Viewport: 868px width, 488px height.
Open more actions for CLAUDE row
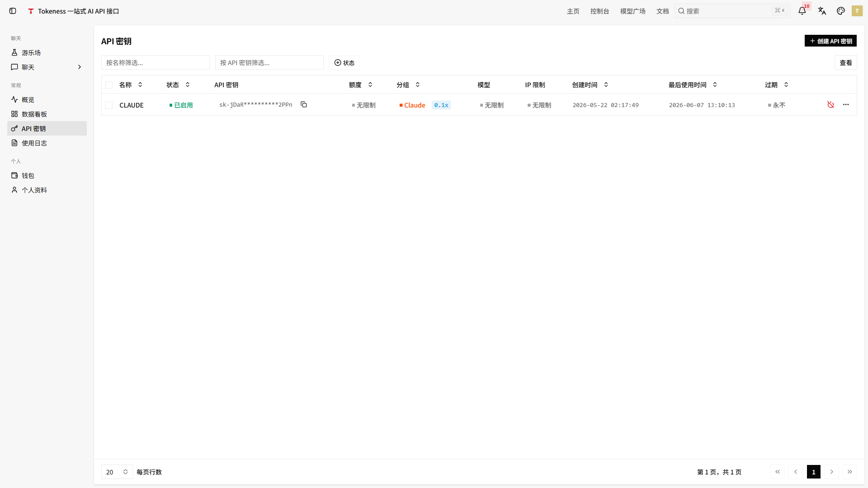point(846,105)
